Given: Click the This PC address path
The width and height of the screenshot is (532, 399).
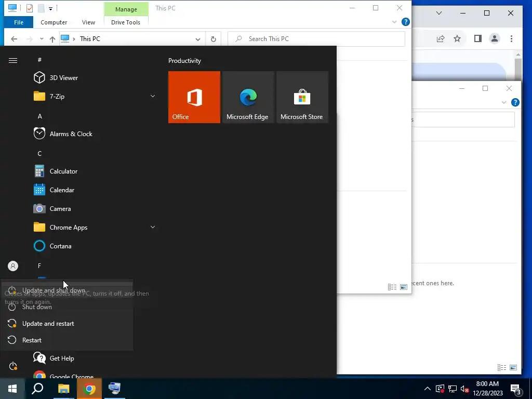Looking at the screenshot, I should tap(90, 39).
